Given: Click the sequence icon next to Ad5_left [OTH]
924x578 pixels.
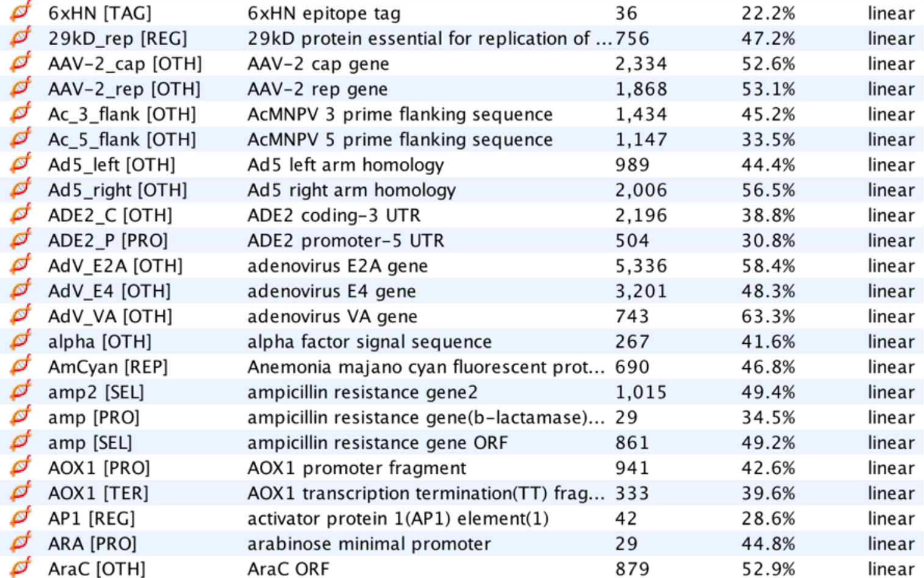Looking at the screenshot, I should 20,164.
